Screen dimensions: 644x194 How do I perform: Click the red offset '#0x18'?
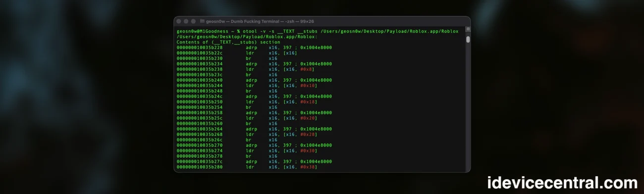click(308, 102)
